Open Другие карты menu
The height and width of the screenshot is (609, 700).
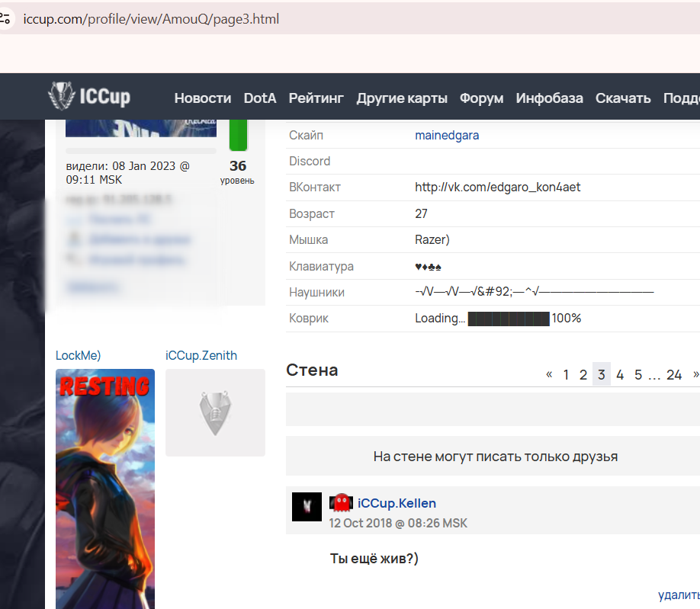point(402,98)
